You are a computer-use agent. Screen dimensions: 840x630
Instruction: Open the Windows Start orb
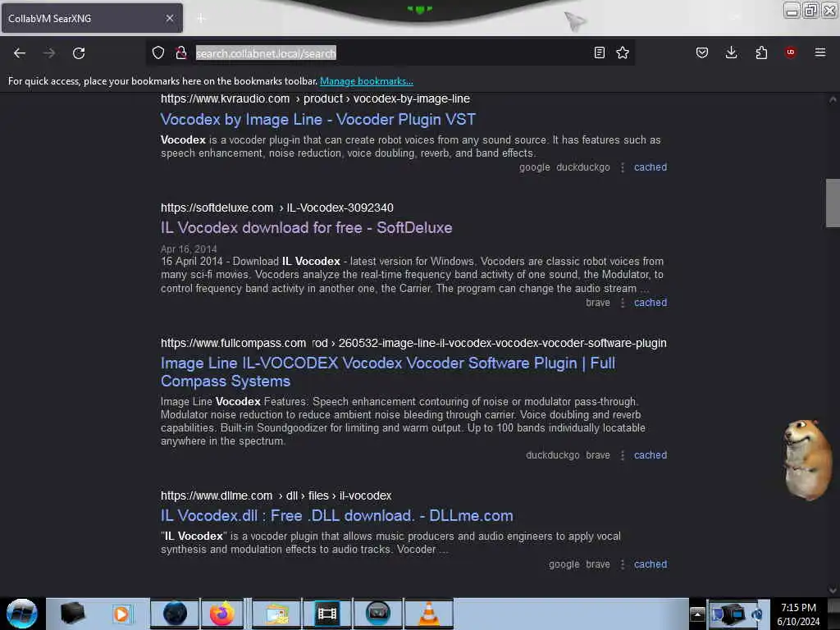22,614
